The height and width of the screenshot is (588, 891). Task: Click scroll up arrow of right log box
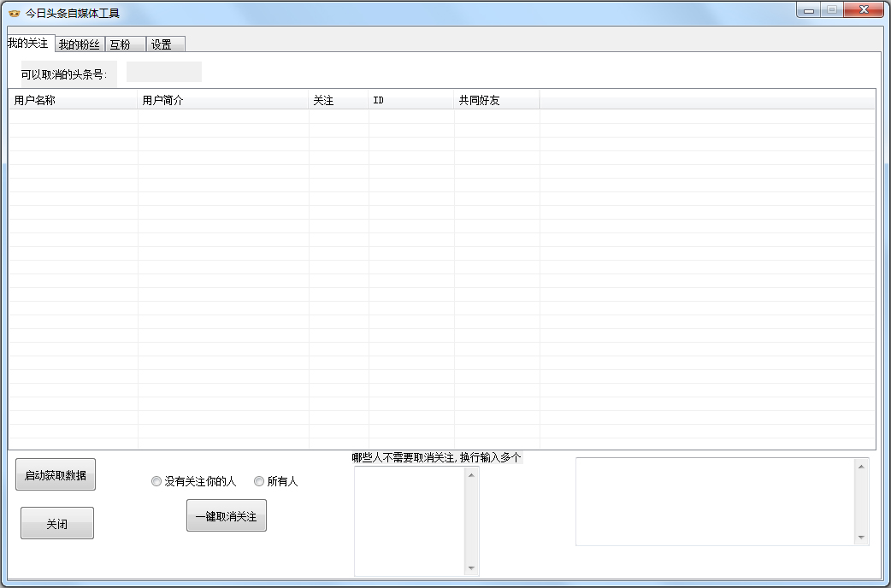(861, 466)
